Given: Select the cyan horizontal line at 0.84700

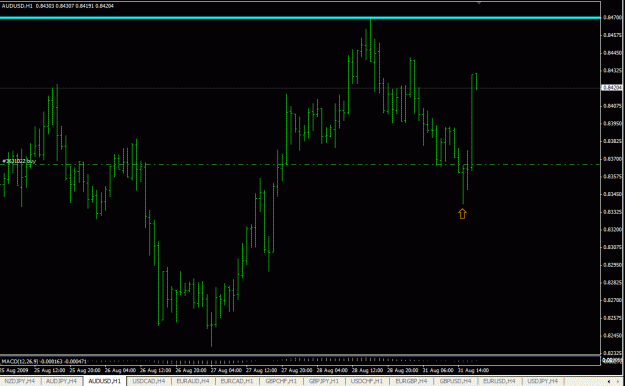Looking at the screenshot, I should pyautogui.click(x=300, y=18).
